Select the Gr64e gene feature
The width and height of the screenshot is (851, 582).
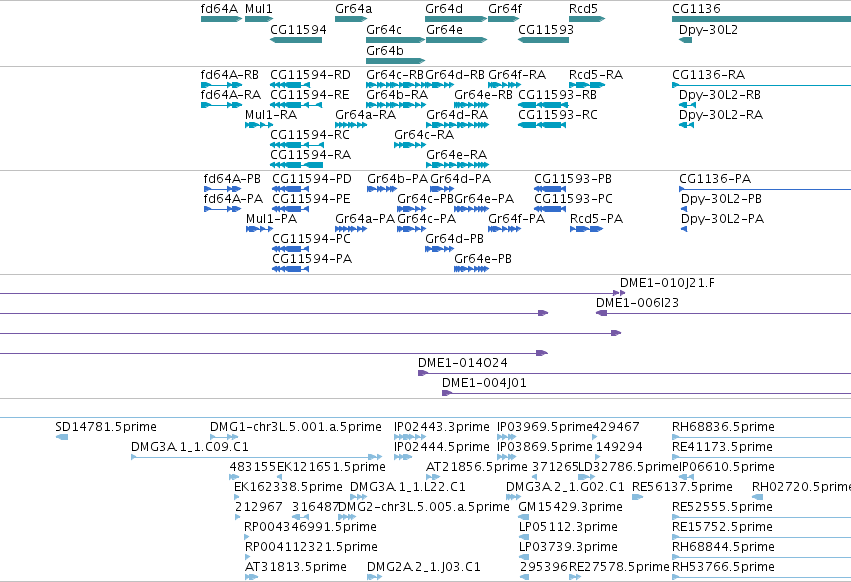point(456,40)
